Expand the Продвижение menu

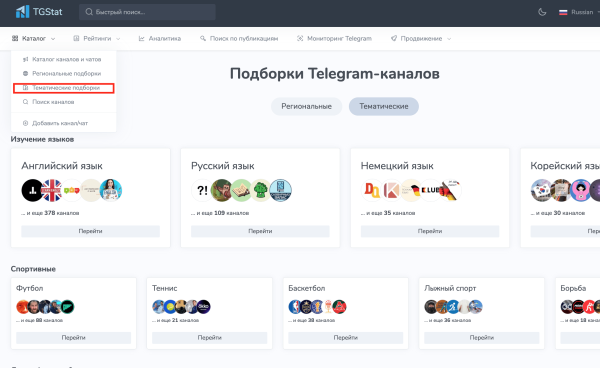[421, 39]
